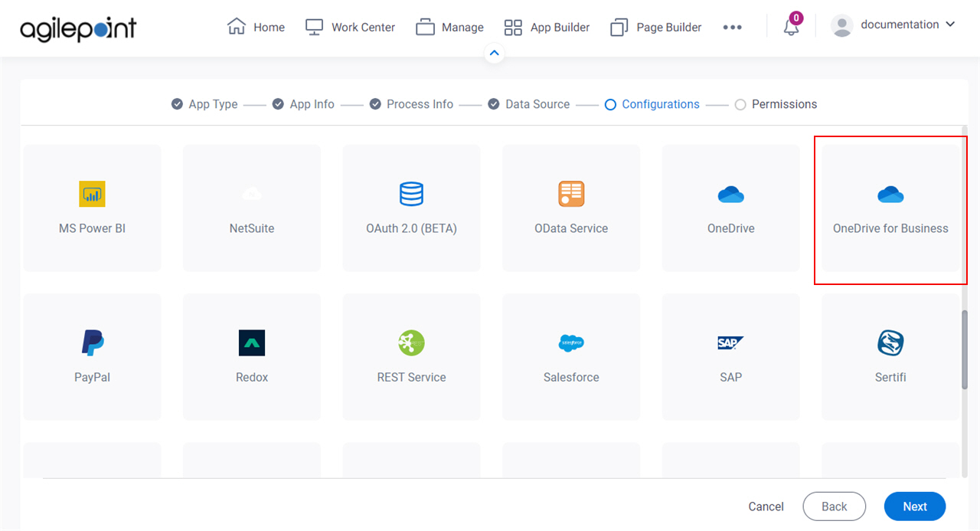
Task: Choose the OneDrive cloud icon
Action: coord(731,195)
